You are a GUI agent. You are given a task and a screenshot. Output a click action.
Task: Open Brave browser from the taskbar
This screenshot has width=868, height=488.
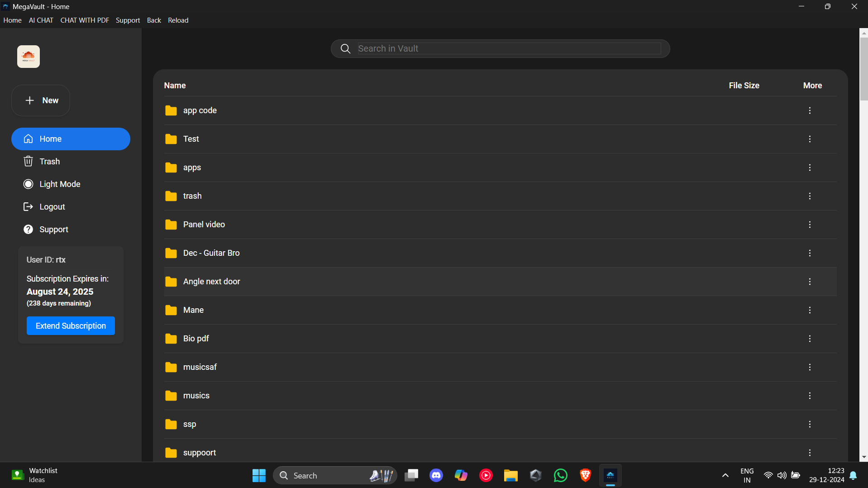tap(585, 475)
